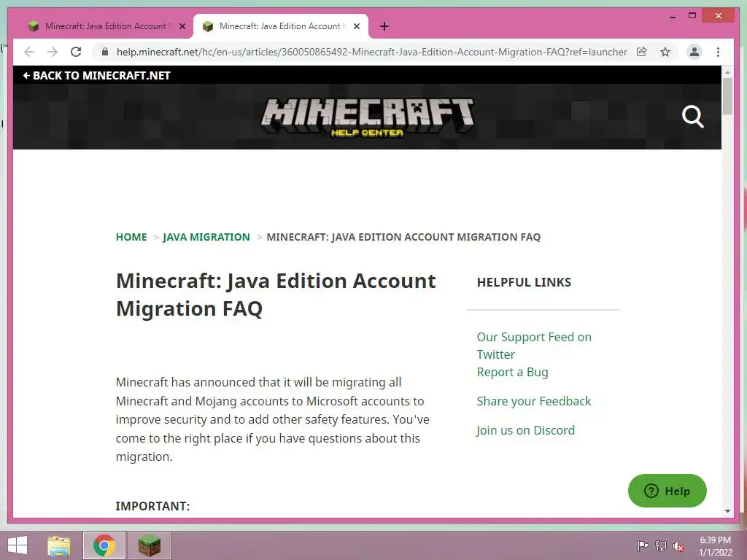Open Our Support Feed on Twitter
Screen dimensions: 747x560
(x=534, y=346)
